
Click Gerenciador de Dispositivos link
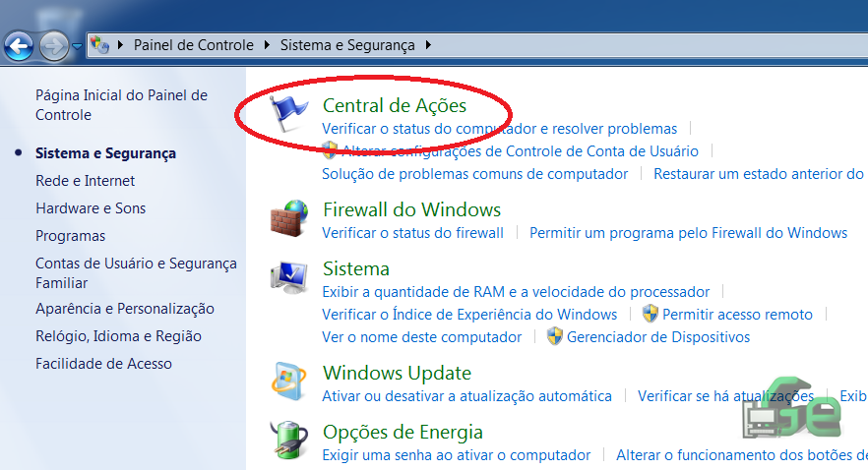click(658, 336)
